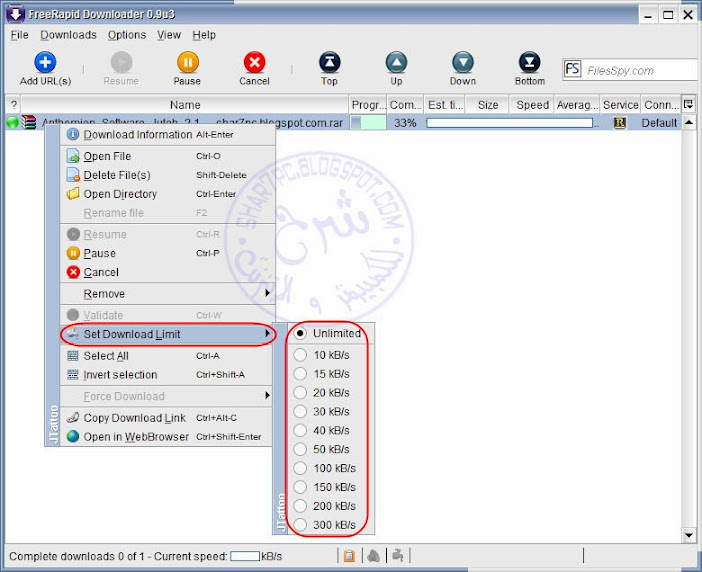Expand the Force Download submenu
The width and height of the screenshot is (702, 572).
pyautogui.click(x=167, y=396)
